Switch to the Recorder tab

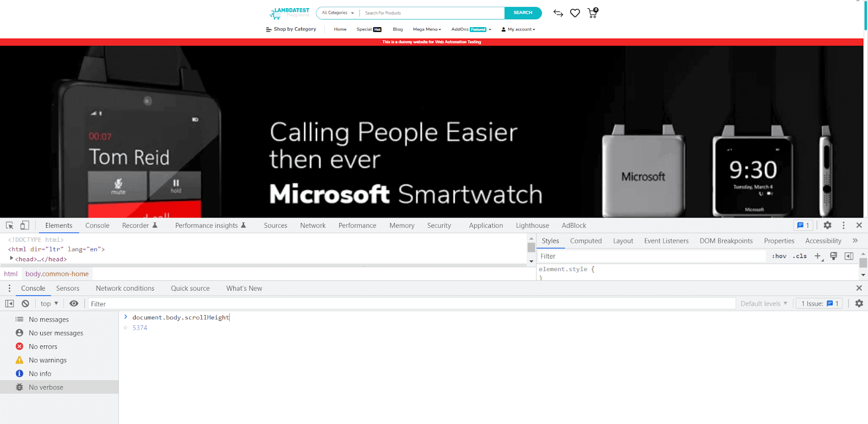coord(139,226)
